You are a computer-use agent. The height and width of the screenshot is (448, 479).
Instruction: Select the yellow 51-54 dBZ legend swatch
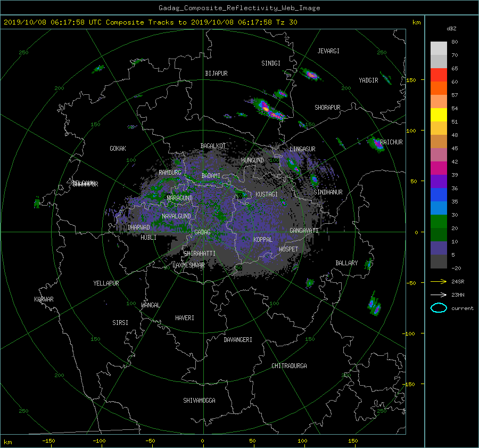(x=439, y=115)
